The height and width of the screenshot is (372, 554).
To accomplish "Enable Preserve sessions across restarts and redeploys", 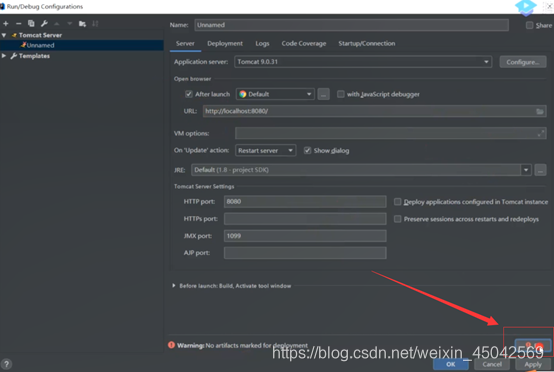I will coord(397,219).
